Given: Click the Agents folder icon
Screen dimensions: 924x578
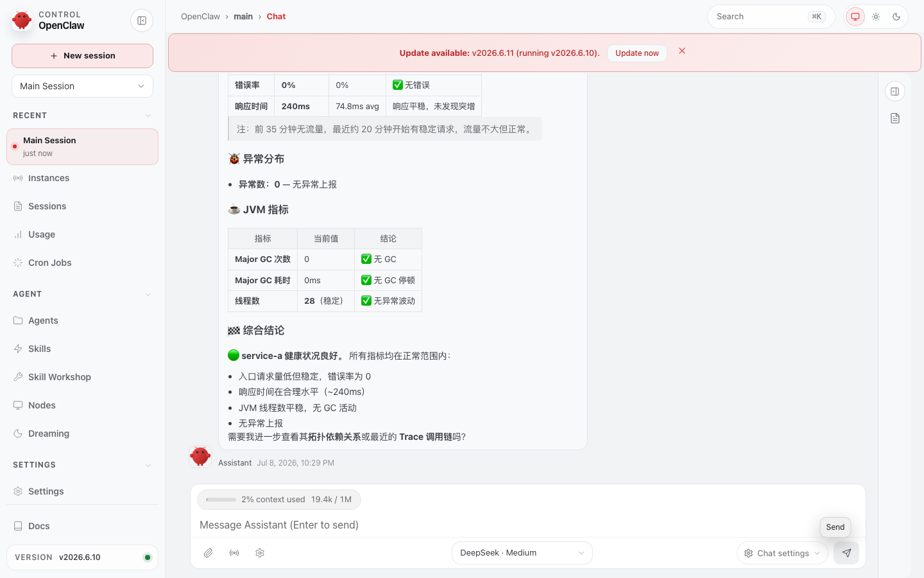Looking at the screenshot, I should tap(18, 320).
